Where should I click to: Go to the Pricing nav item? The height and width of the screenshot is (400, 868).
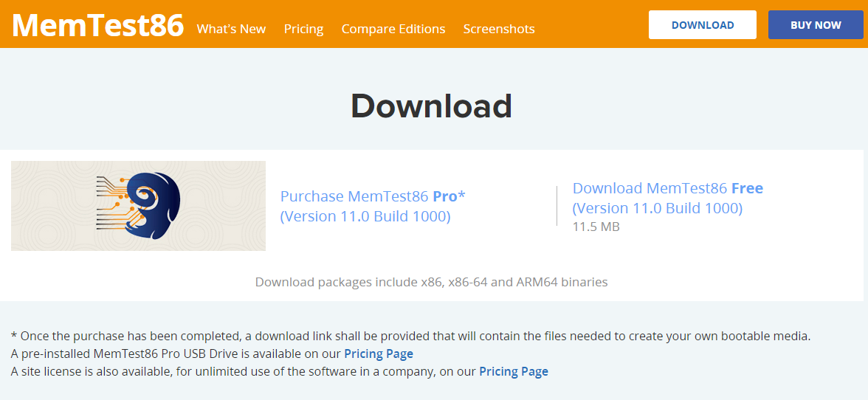coord(303,29)
